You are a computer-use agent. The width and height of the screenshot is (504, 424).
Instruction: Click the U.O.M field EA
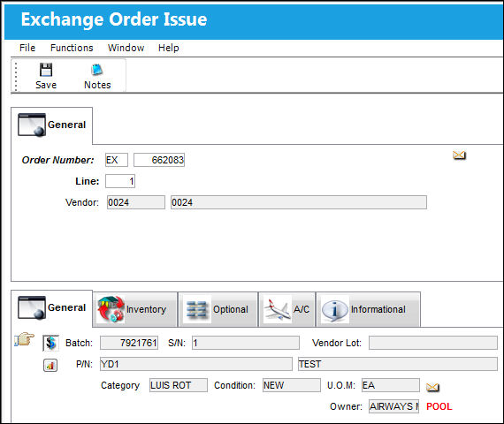(x=391, y=385)
